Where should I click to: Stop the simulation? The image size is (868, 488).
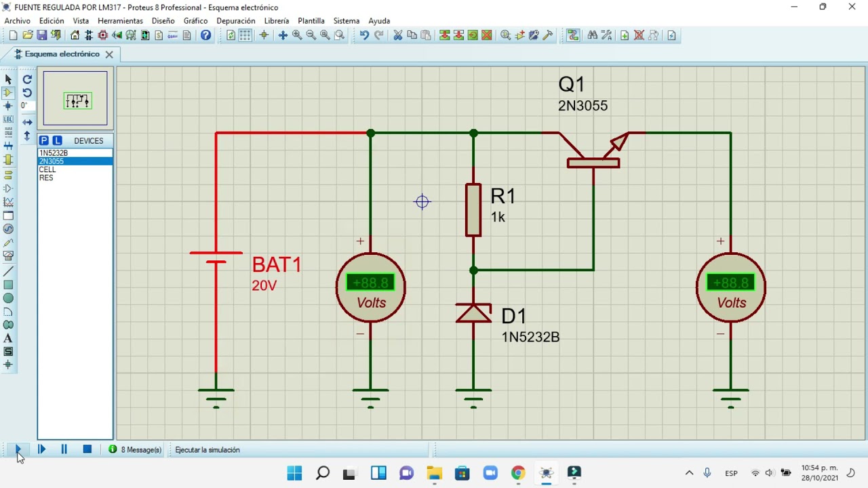[87, 449]
